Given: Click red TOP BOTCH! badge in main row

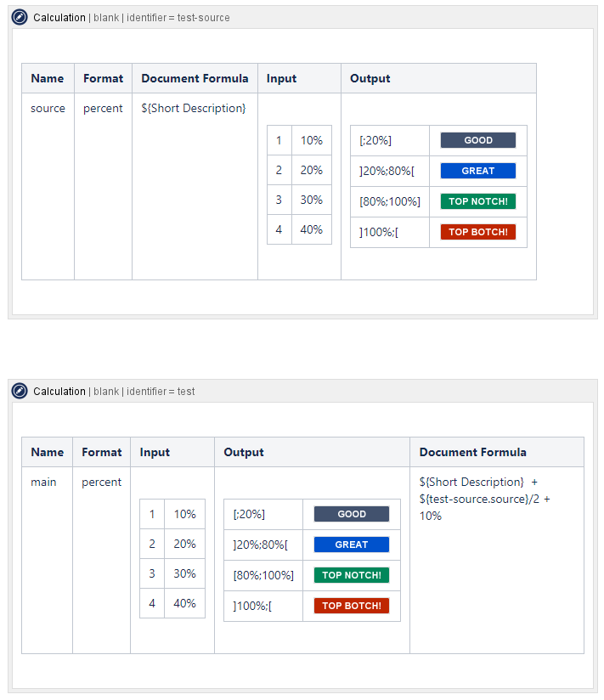Looking at the screenshot, I should click(x=351, y=606).
